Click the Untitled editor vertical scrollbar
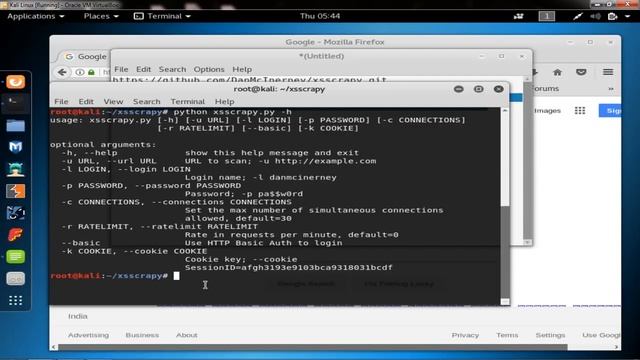640x360 pixels. tap(528, 160)
